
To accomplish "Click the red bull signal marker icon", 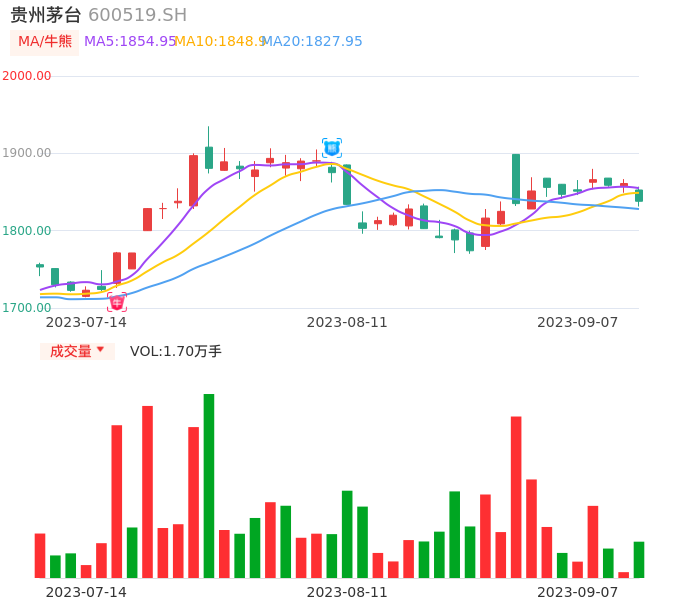I will [x=117, y=302].
